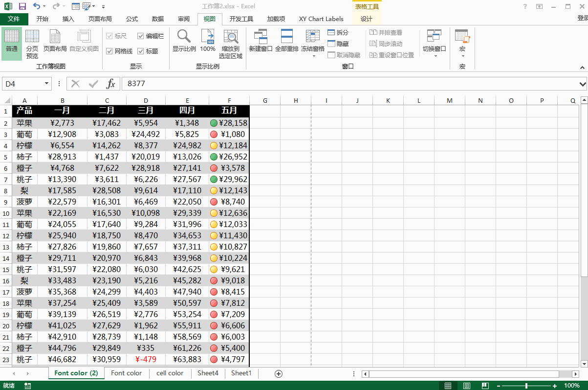Add a new sheet with the plus button

click(279, 373)
